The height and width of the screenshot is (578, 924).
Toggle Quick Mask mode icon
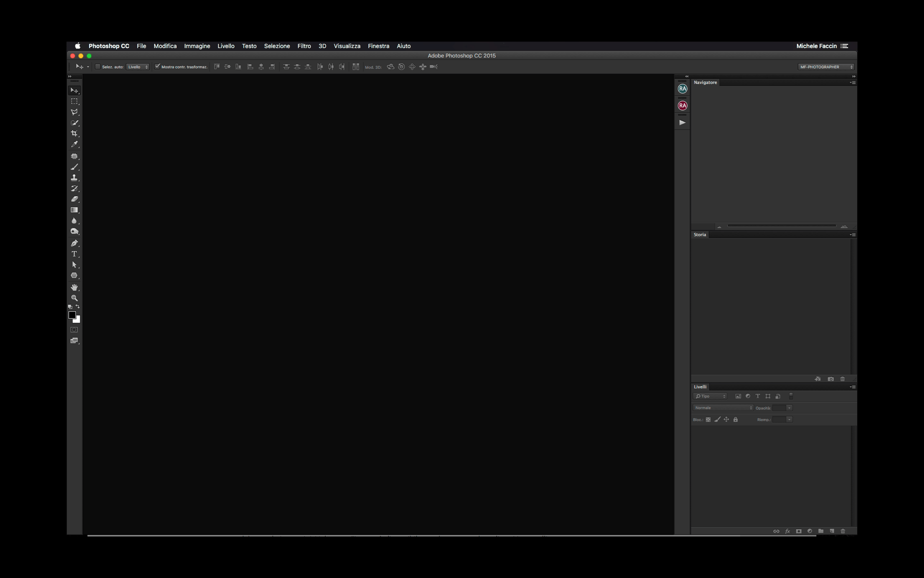tap(74, 330)
